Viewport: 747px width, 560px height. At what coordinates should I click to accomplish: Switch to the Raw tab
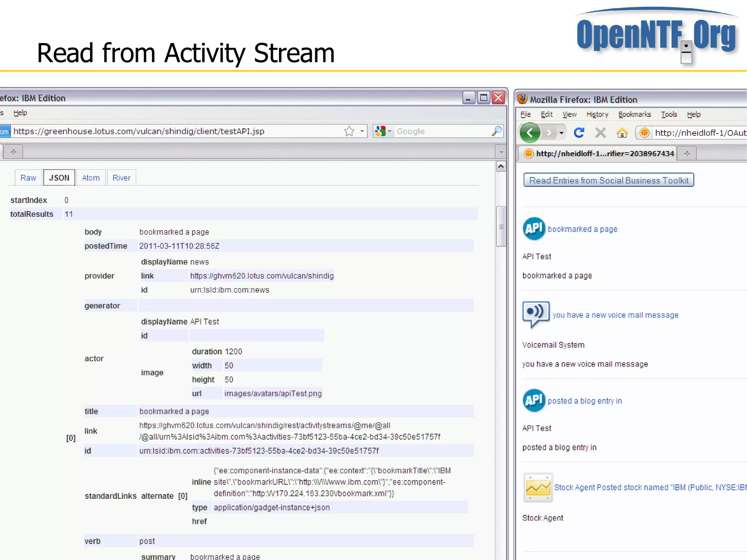click(x=28, y=178)
